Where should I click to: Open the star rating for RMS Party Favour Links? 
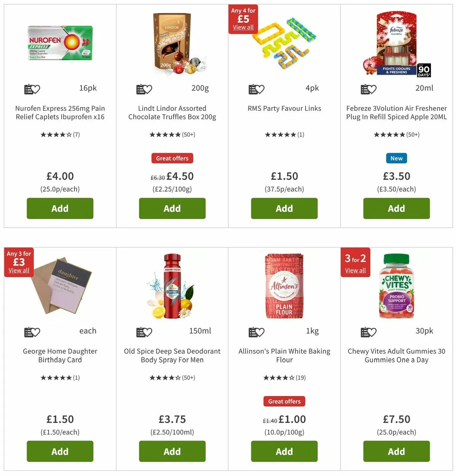284,134
